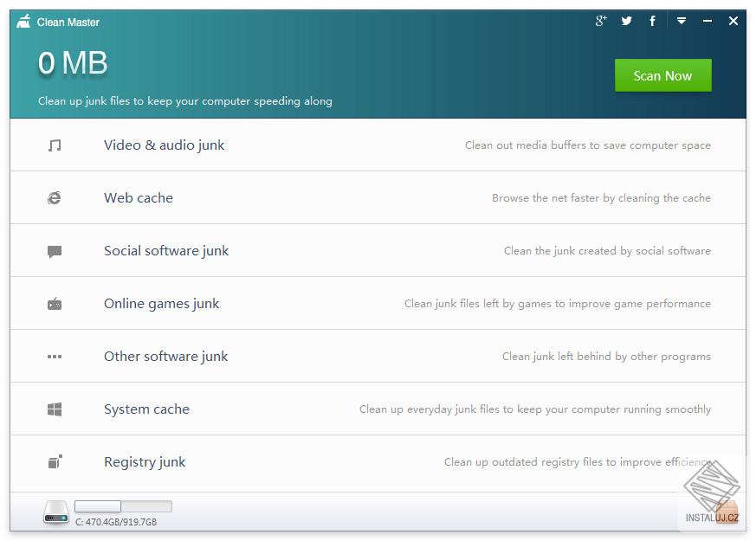Viewport: 756px width, 541px height.
Task: Click the C: drive usage progress bar
Action: 124,506
